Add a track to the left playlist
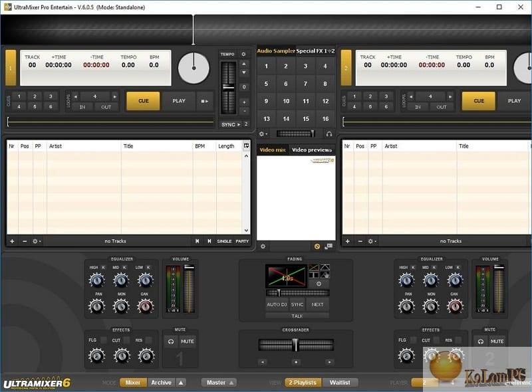The image size is (532, 392). (12, 241)
